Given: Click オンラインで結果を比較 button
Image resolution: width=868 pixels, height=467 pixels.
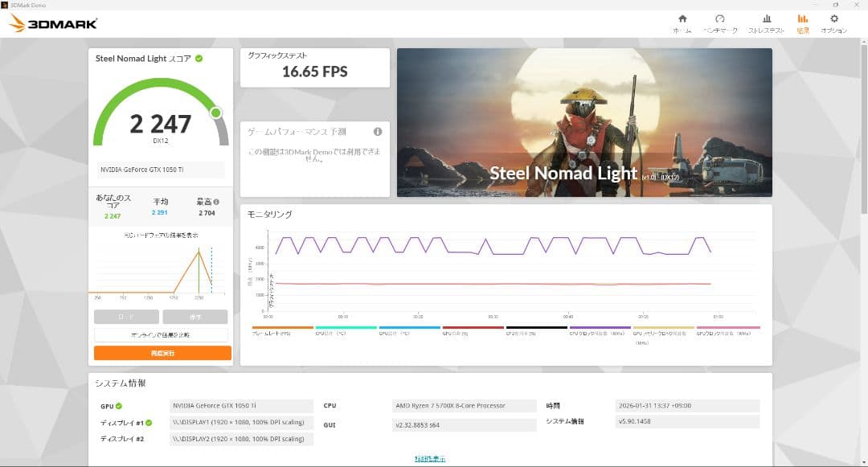Looking at the screenshot, I should click(161, 334).
